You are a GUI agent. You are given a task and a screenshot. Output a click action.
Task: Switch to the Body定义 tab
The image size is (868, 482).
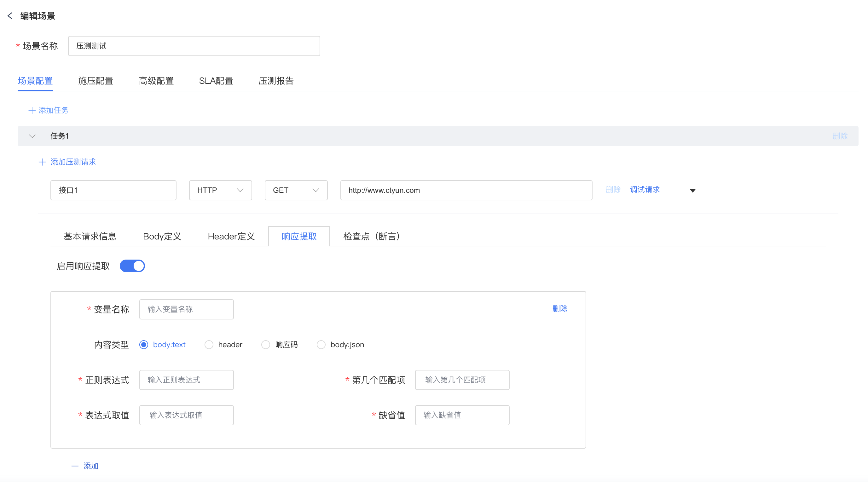(x=162, y=237)
